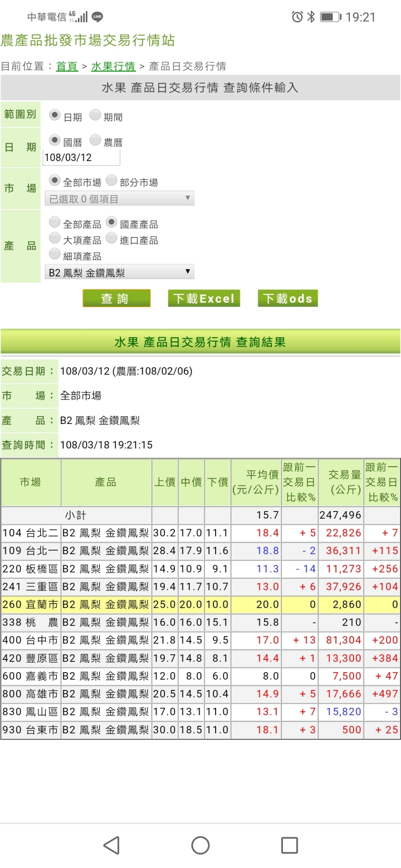Click the 109 台北一 market cell
Image resolution: width=401 pixels, height=868 pixels.
point(31,551)
